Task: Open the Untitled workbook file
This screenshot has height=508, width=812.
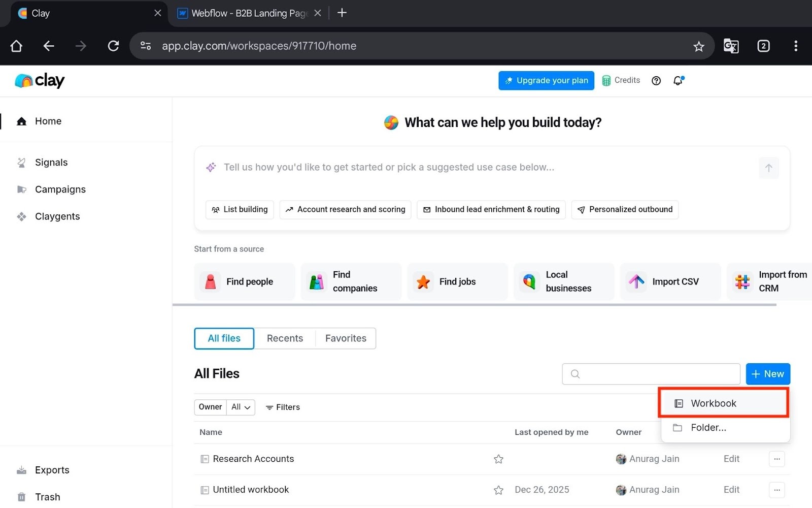Action: tap(251, 490)
